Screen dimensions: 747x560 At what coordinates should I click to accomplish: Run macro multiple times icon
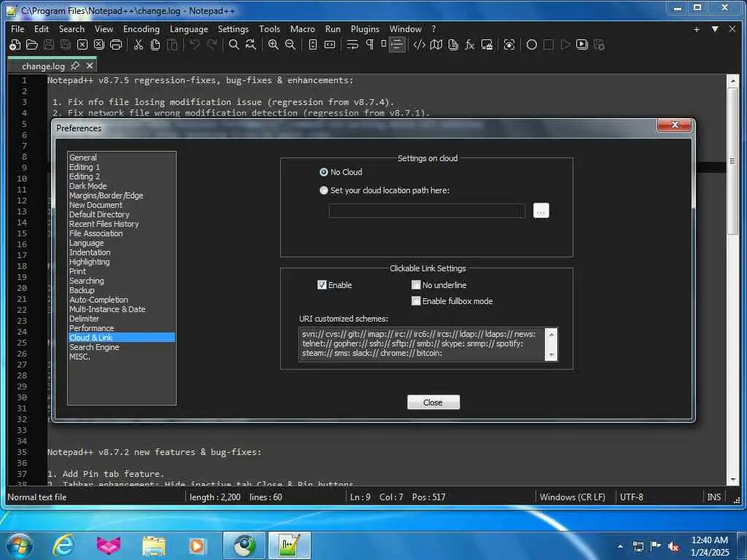(582, 44)
